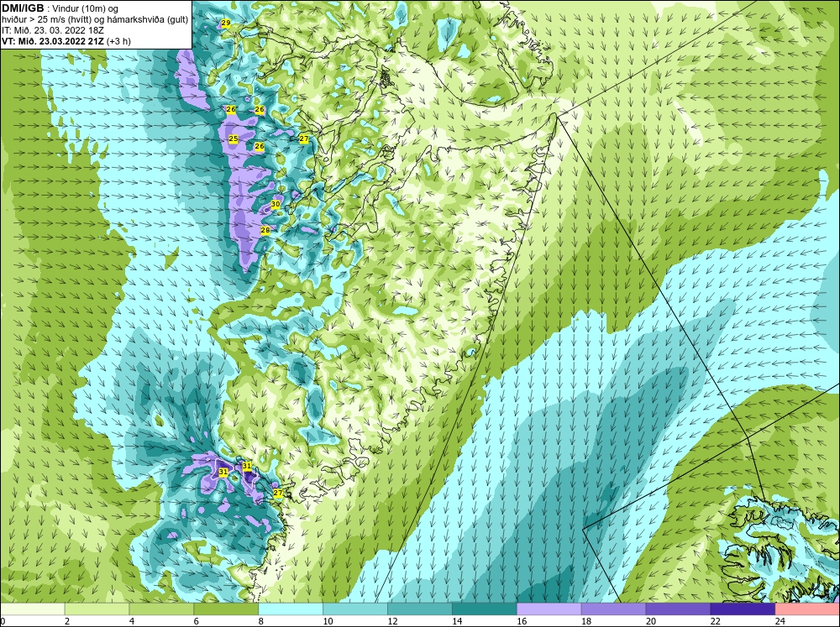Pick the 16–18 m/s lavender swatch
Viewport: 840px width, 627px height.
pyautogui.click(x=549, y=609)
